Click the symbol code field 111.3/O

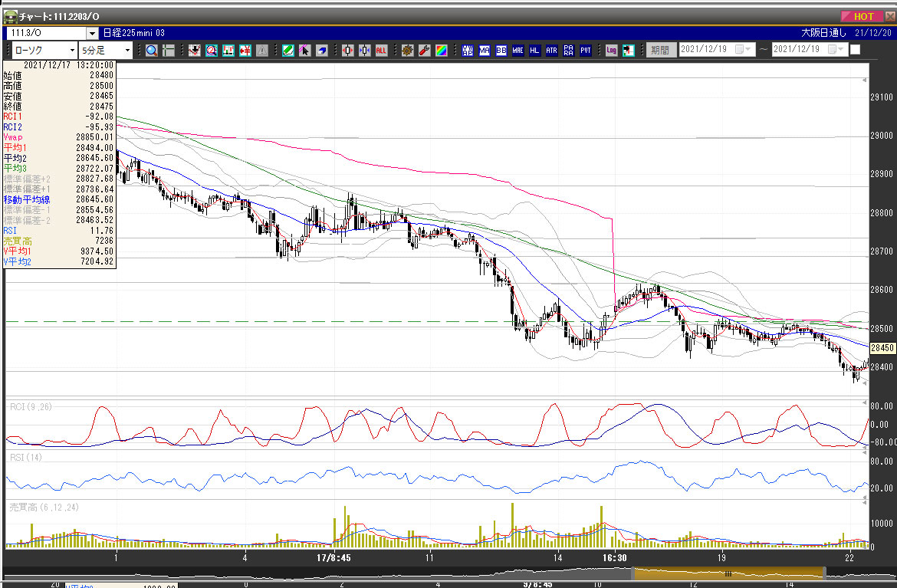[x=46, y=33]
